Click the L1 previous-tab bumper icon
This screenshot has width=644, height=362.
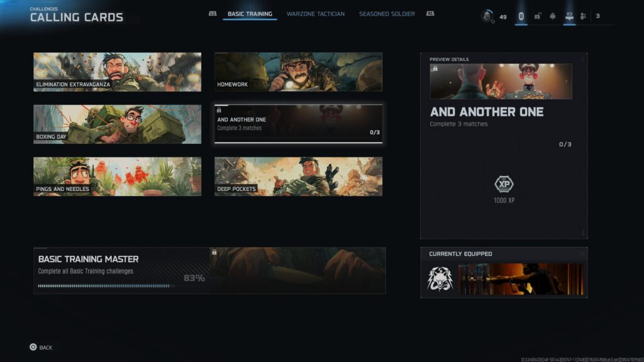click(213, 14)
